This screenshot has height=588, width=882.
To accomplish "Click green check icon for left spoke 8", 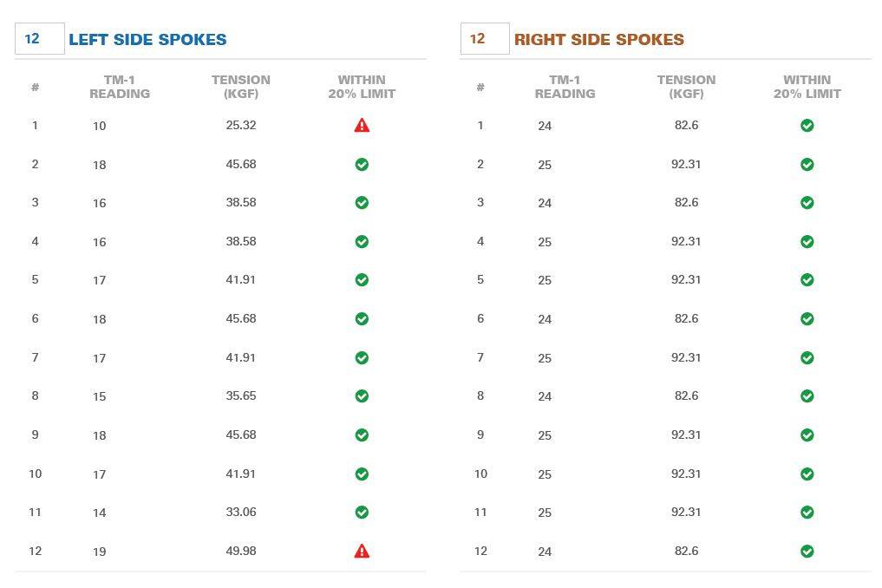I will click(362, 396).
